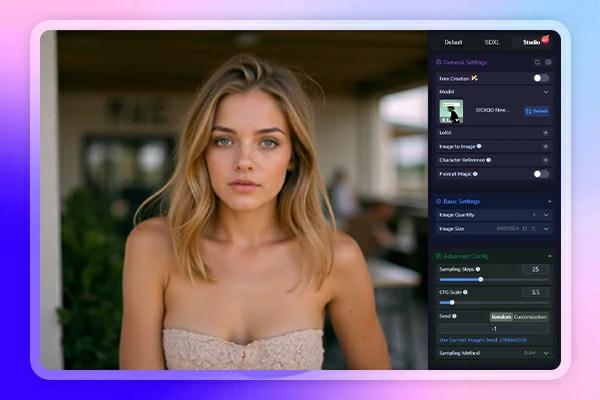Click the info icon beside CFG Scale
The width and height of the screenshot is (600, 400).
point(465,292)
